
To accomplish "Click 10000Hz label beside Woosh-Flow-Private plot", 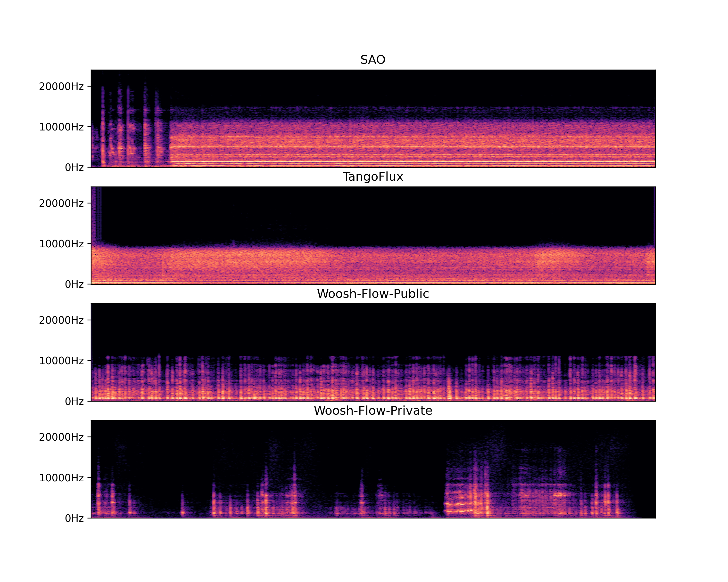I will [x=61, y=478].
